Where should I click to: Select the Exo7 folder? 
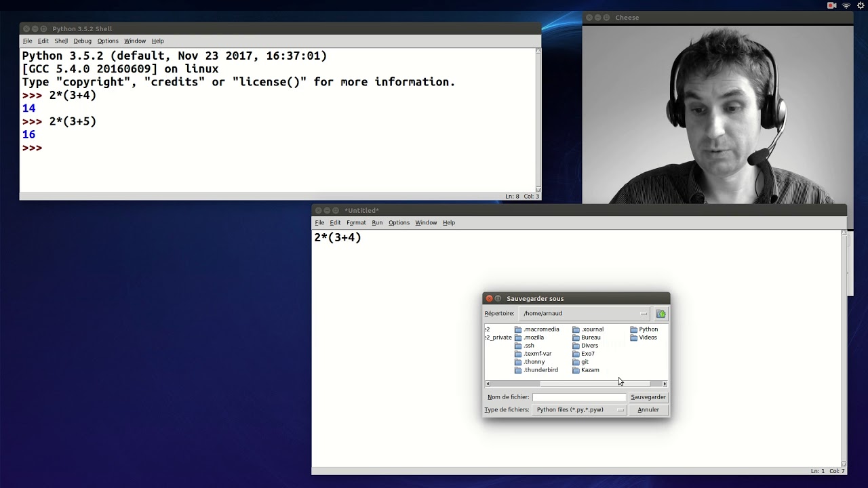[584, 354]
